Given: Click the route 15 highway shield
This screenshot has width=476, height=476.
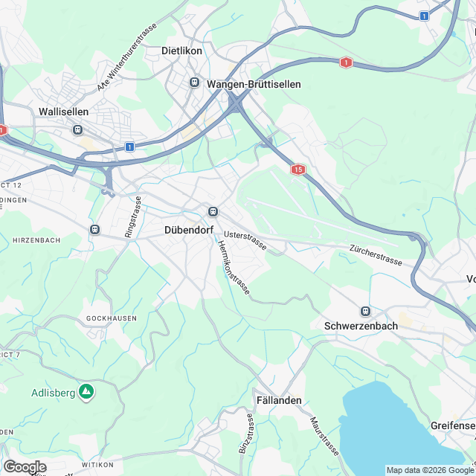Looking at the screenshot, I should pos(297,170).
